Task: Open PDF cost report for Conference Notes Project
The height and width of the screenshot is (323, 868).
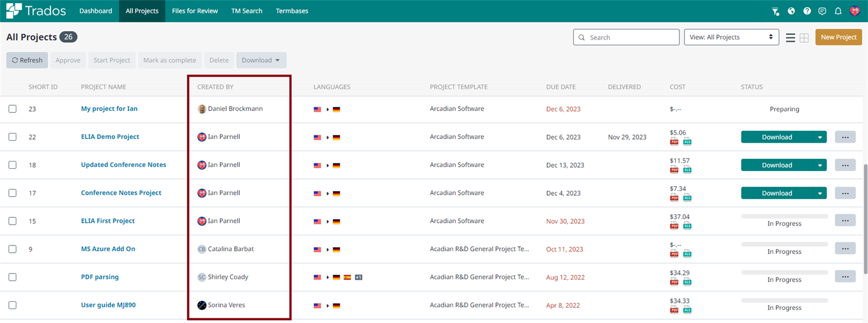Action: (674, 197)
